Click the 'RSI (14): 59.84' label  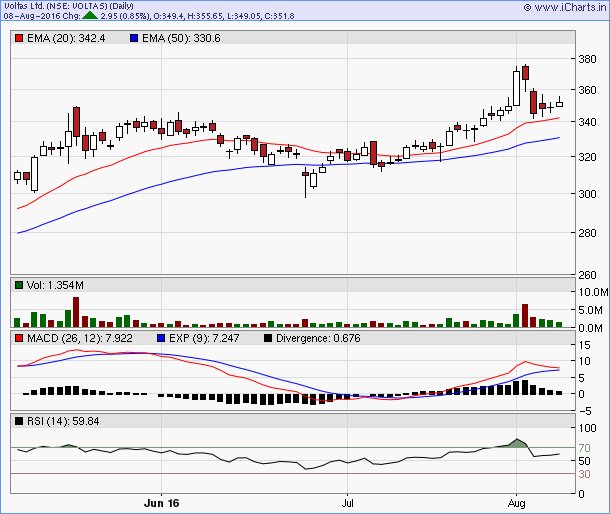pos(63,421)
